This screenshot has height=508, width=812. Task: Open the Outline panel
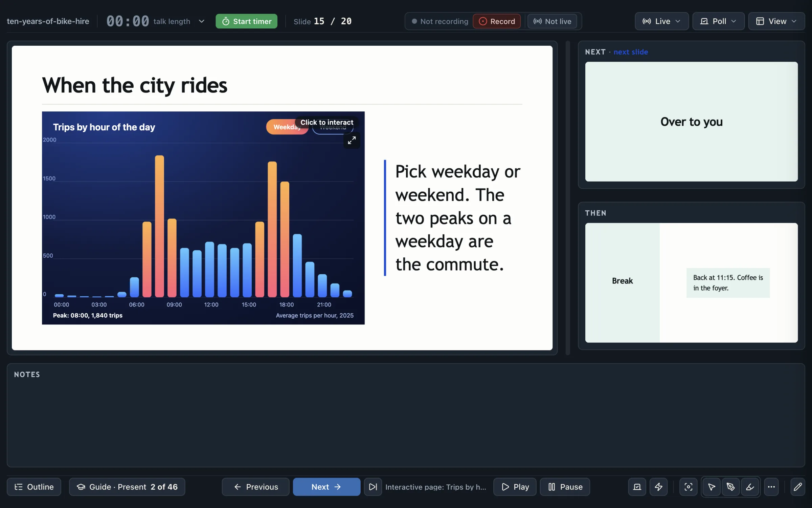click(34, 487)
